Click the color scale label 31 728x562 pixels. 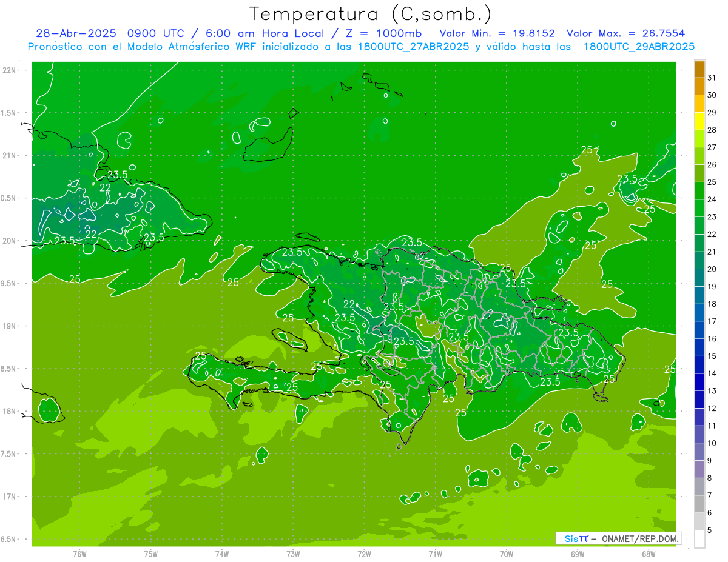coord(712,78)
